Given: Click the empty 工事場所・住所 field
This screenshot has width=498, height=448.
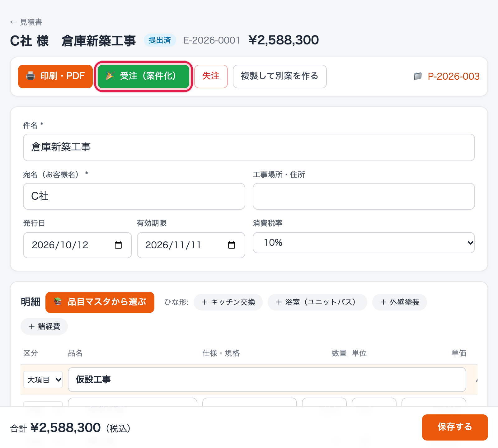Looking at the screenshot, I should [x=364, y=196].
